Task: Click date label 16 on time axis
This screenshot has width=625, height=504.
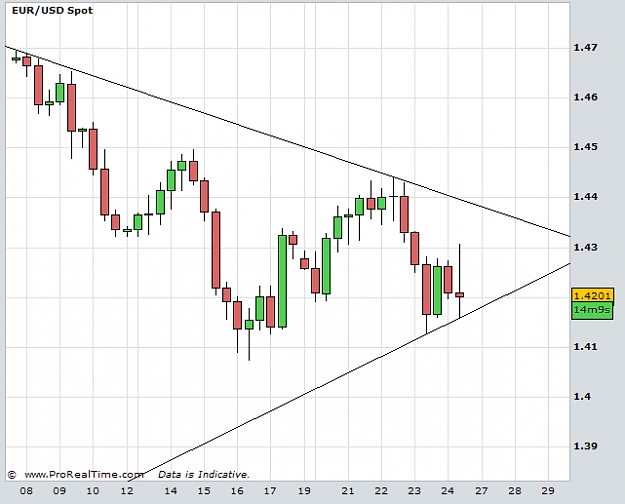Action: click(237, 490)
